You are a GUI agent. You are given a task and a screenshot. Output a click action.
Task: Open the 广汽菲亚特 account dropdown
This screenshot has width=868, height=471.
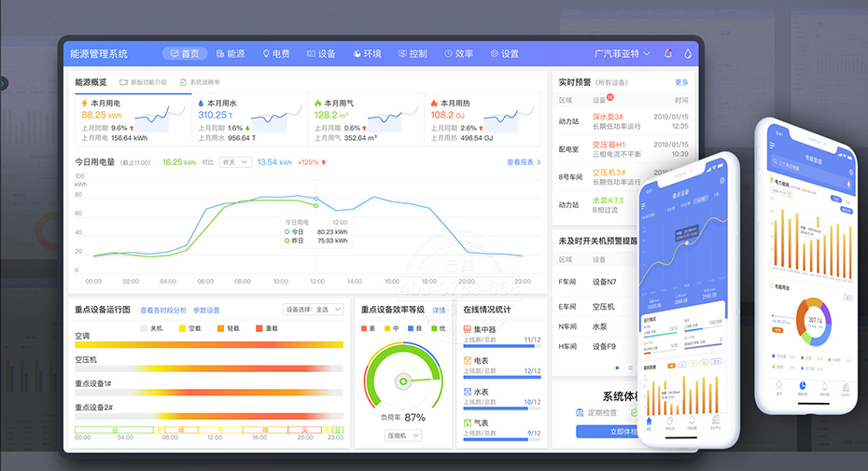[622, 54]
